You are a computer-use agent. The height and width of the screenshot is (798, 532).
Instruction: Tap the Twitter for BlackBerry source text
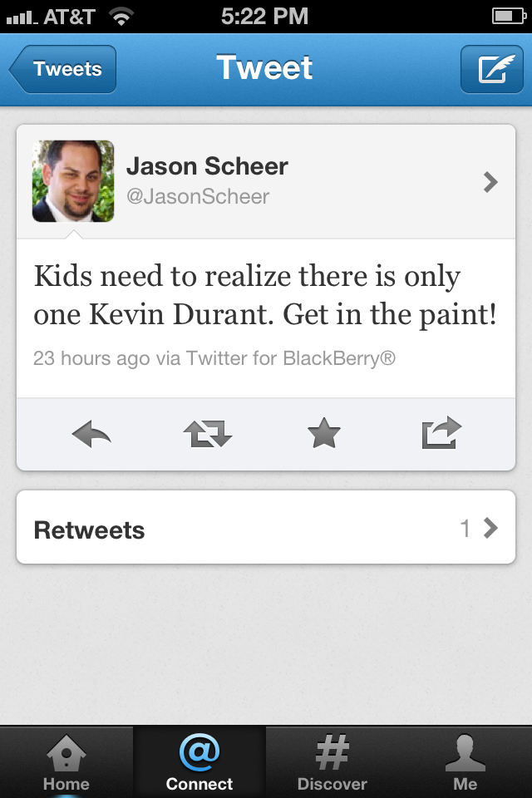(x=291, y=358)
